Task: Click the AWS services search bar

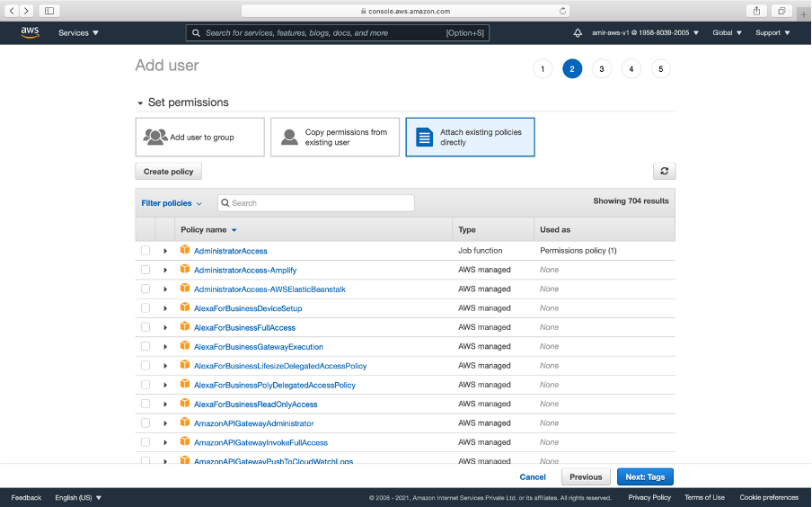Action: 338,32
